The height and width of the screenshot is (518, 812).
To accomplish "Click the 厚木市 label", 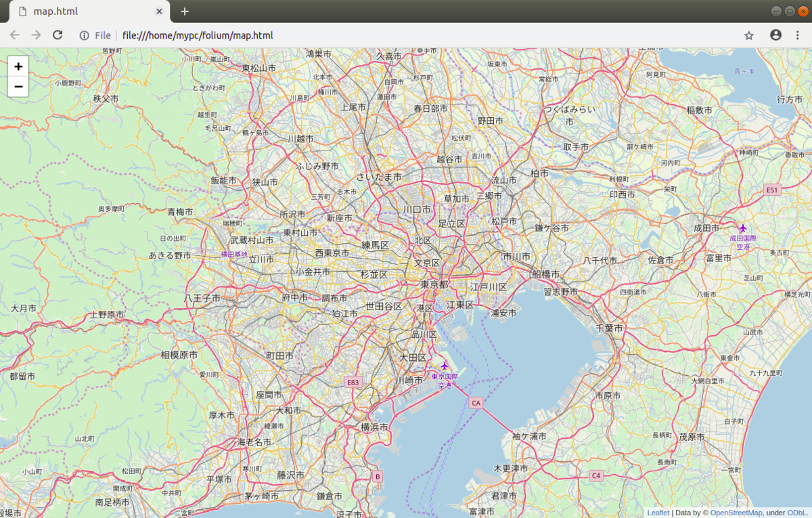I will click(x=221, y=415).
